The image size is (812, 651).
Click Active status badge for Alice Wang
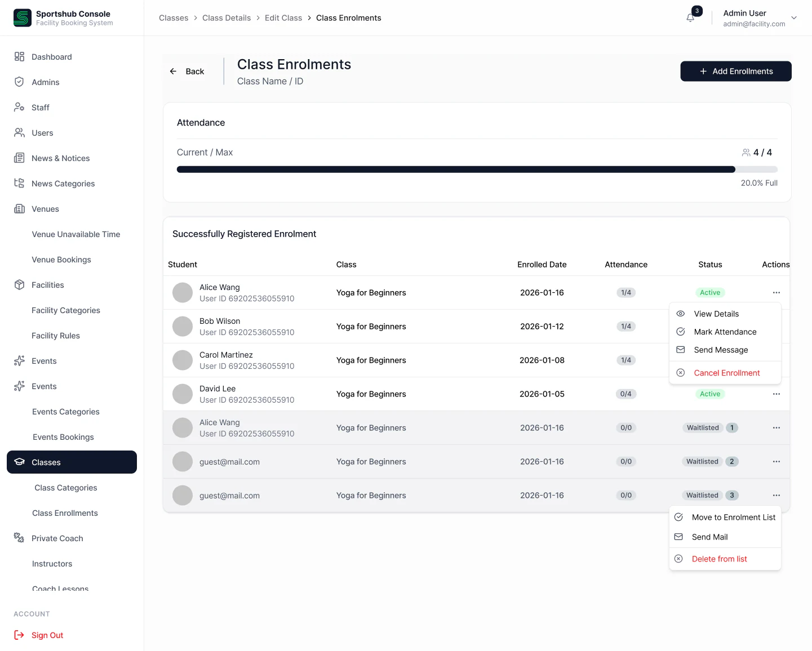coord(710,293)
